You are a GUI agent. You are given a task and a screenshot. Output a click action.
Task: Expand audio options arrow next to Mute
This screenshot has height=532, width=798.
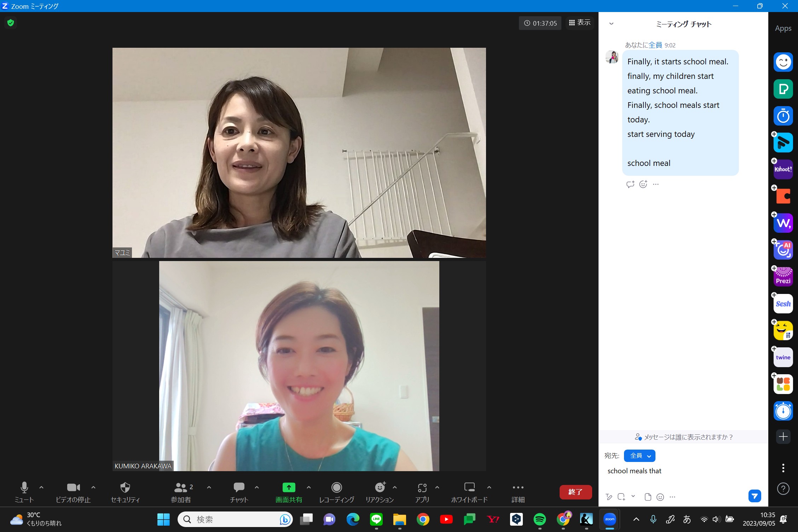(41, 487)
